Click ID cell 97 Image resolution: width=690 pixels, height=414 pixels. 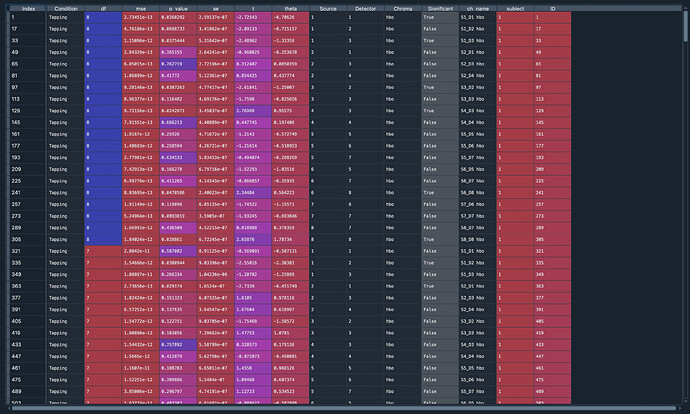point(552,88)
